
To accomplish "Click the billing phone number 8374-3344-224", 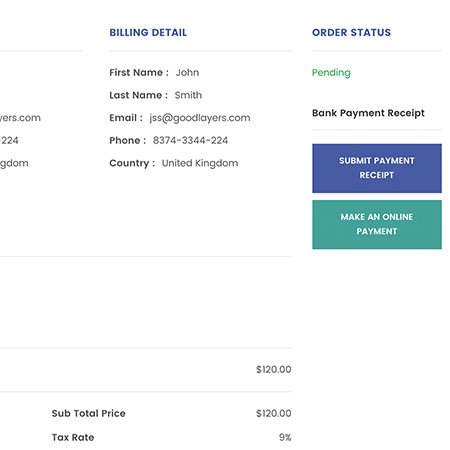I will pos(190,140).
